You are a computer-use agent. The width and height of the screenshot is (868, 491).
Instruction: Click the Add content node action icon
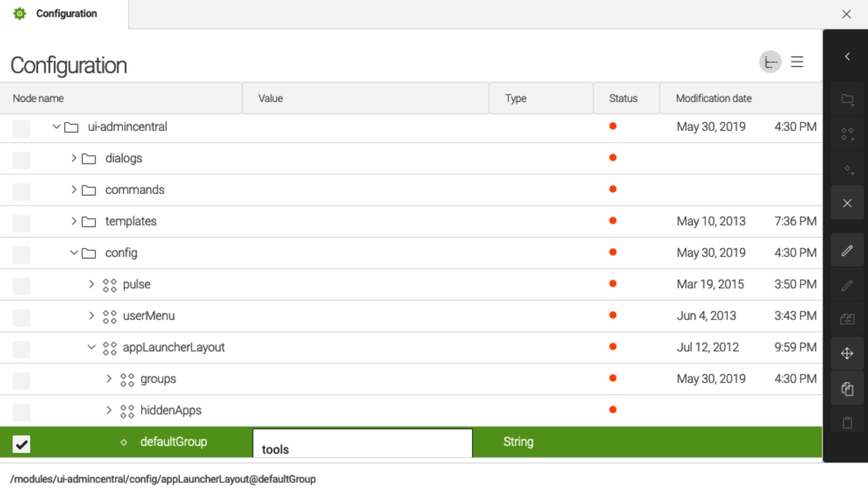[x=847, y=134]
